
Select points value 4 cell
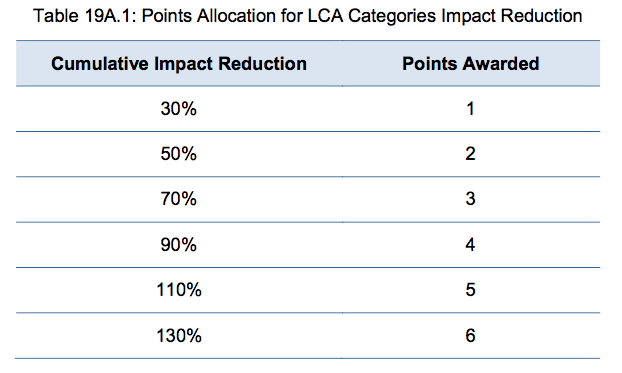pos(470,244)
